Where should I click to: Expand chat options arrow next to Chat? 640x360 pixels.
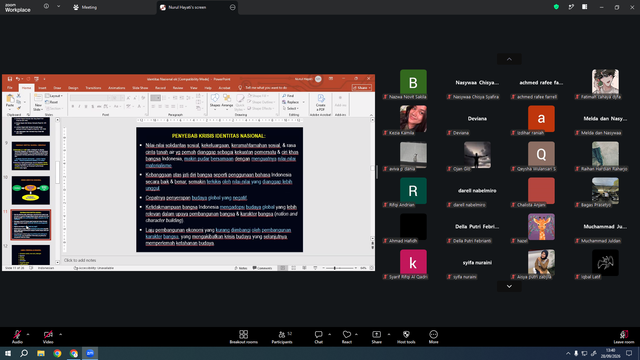(329, 334)
